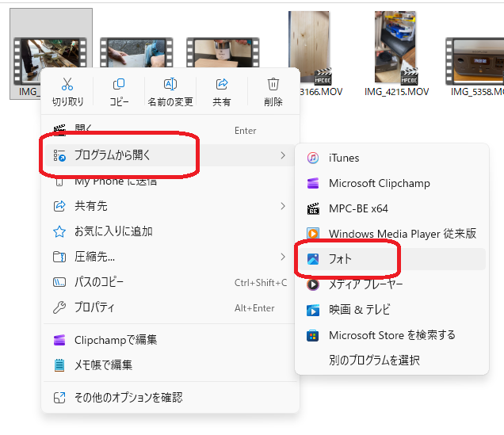This screenshot has height=435, width=504.
Task: Select Windows Media Player 従来版
Action: [x=391, y=234]
